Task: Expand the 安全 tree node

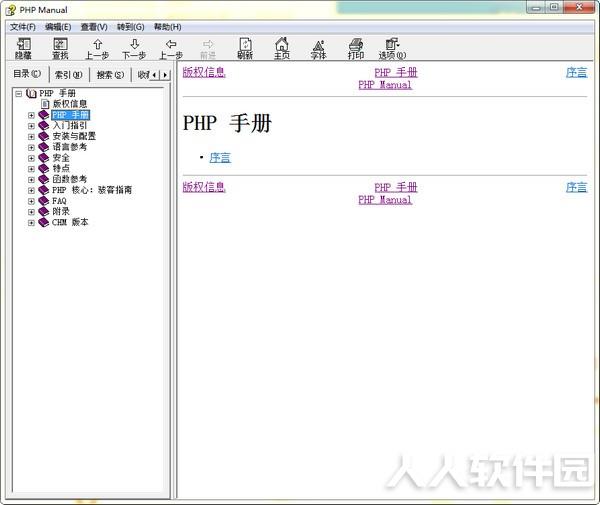Action: point(31,158)
